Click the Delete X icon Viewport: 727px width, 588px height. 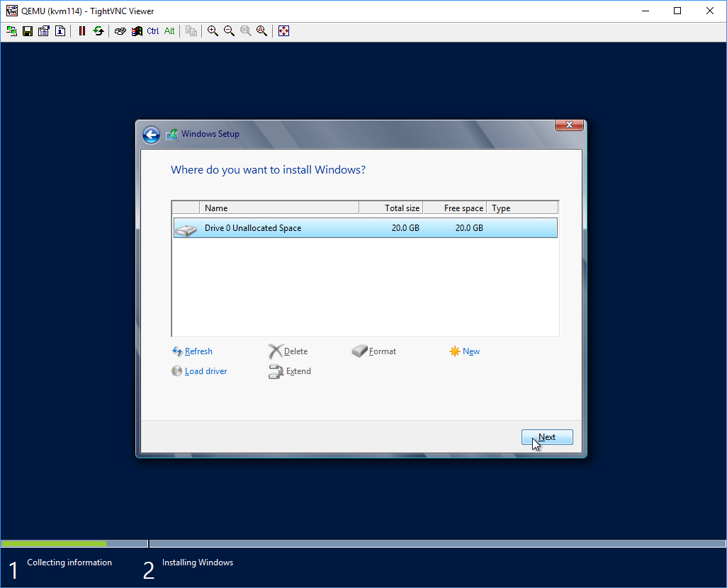pos(276,351)
